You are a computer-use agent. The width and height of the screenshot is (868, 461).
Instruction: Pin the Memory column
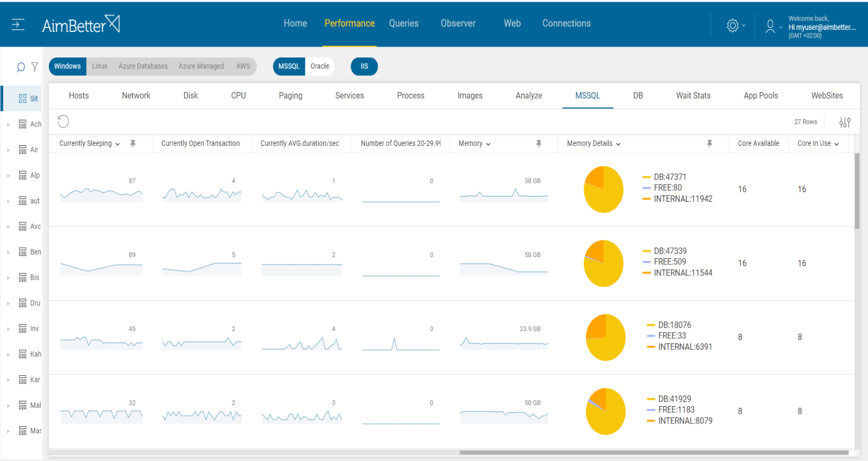[539, 143]
